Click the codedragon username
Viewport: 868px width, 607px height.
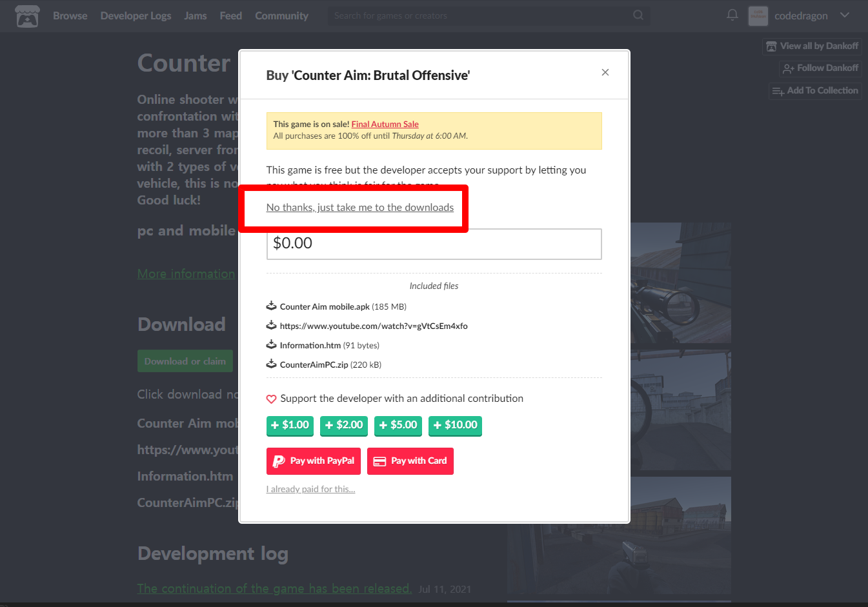click(x=801, y=15)
